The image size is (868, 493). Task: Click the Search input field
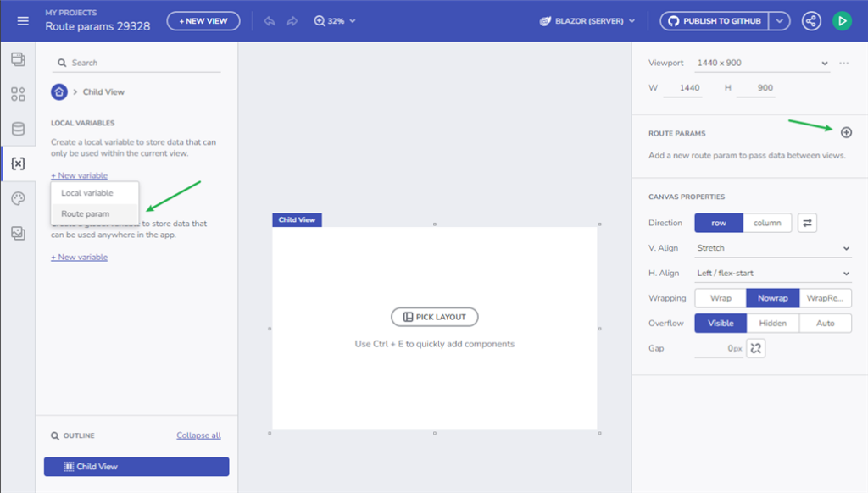tap(136, 62)
